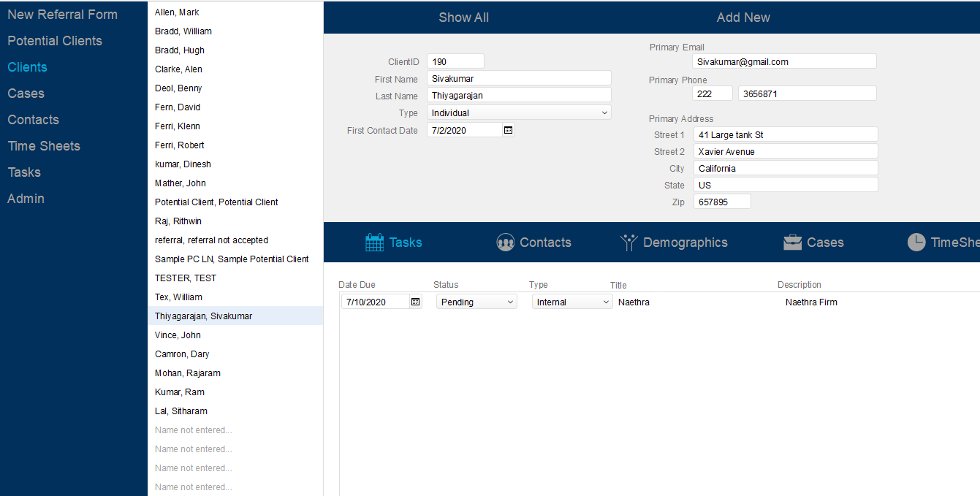This screenshot has width=980, height=496.
Task: Switch to the Tasks tab label
Action: pyautogui.click(x=406, y=243)
